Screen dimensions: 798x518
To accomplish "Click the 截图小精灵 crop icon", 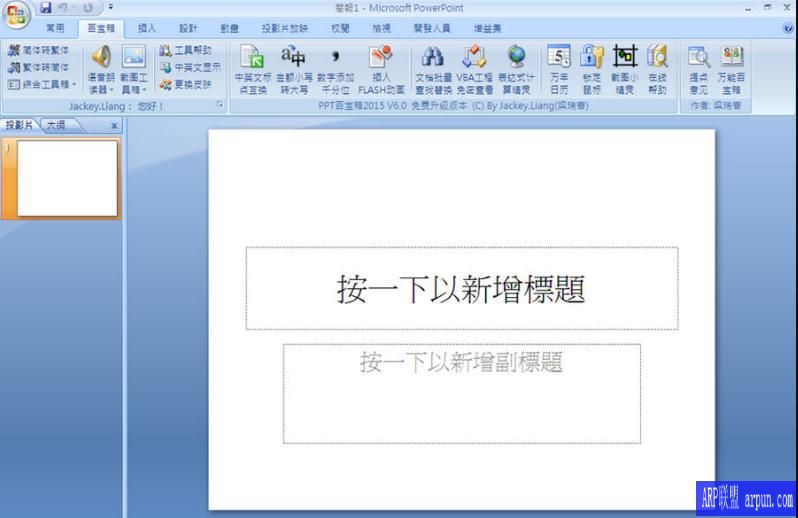I will point(624,70).
